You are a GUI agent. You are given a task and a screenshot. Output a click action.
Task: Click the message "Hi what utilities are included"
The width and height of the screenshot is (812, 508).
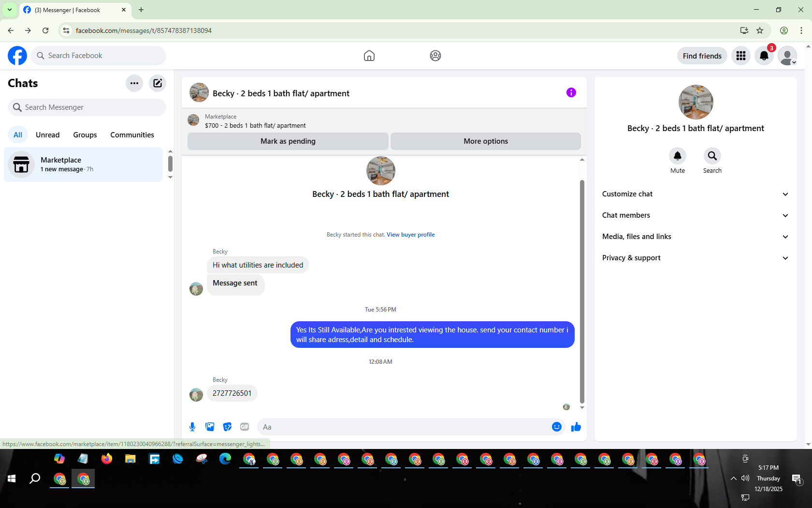tap(258, 265)
